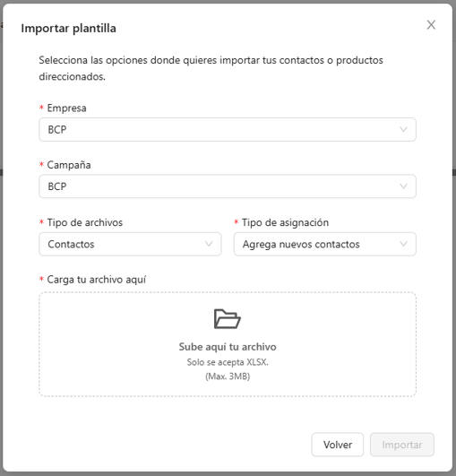This screenshot has height=476, width=456.
Task: Click inside the dashed file upload area
Action: point(228,344)
